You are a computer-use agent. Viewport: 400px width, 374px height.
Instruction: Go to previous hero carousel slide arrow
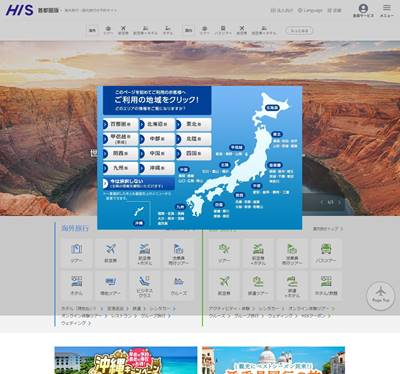pos(321,202)
